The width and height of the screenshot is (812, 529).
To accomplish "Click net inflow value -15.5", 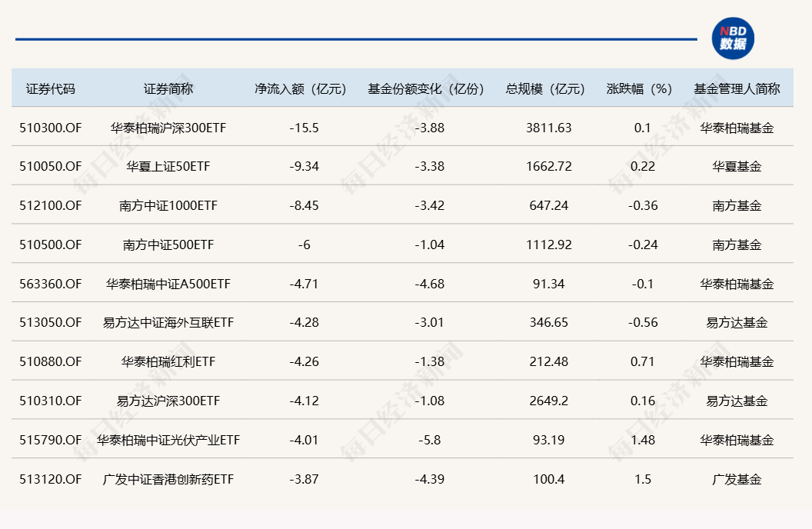I will 304,128.
